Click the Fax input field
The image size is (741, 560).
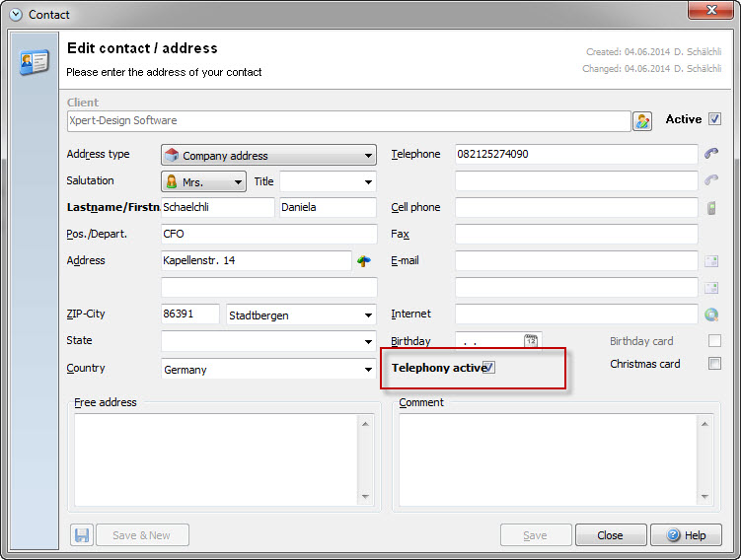(x=576, y=234)
